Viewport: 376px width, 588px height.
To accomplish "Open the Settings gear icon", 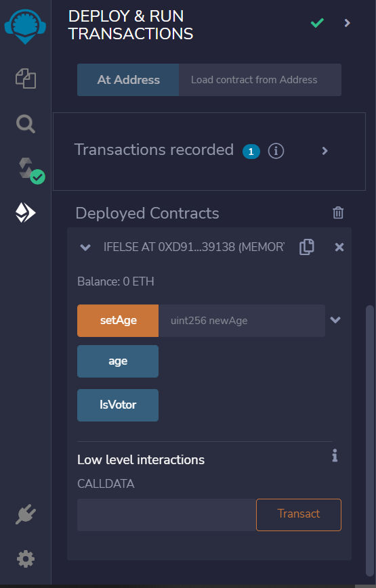I will pos(26,559).
